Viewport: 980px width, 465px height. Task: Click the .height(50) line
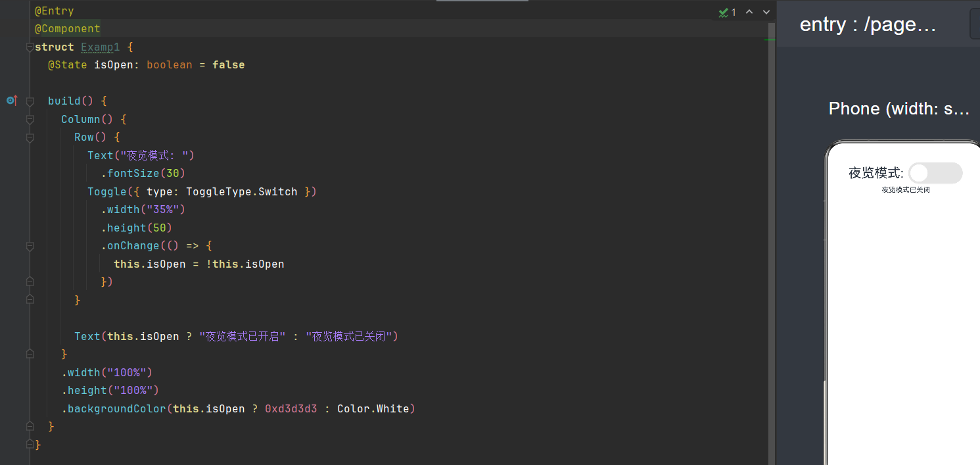point(136,228)
